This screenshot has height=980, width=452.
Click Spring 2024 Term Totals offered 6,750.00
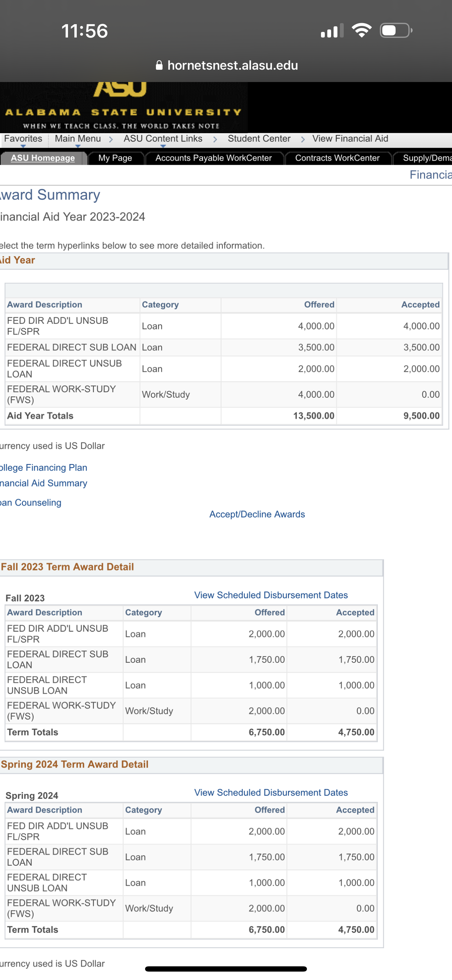[x=266, y=930]
